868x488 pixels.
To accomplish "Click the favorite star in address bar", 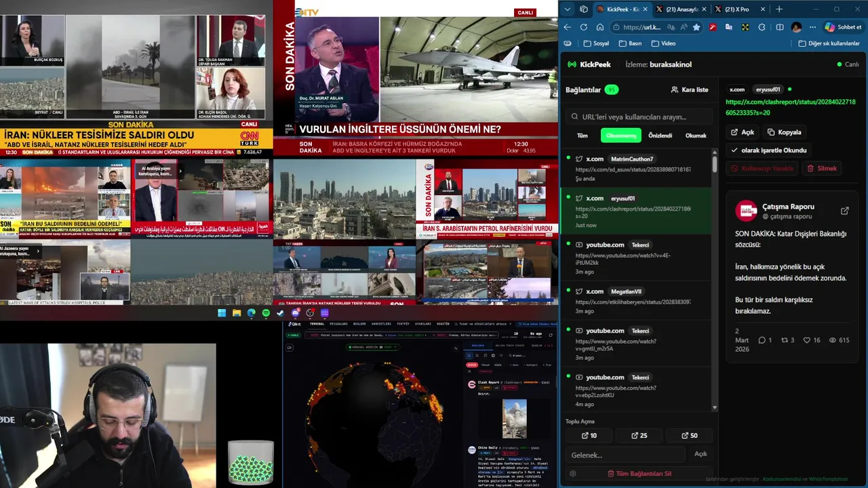I will tap(696, 27).
